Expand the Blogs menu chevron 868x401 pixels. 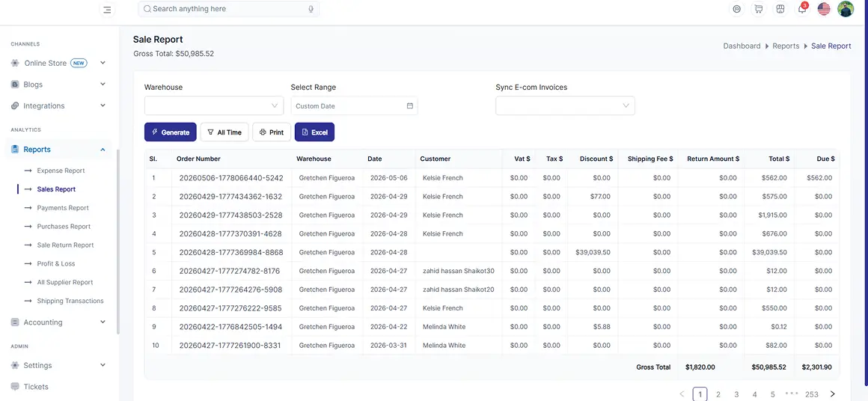103,84
